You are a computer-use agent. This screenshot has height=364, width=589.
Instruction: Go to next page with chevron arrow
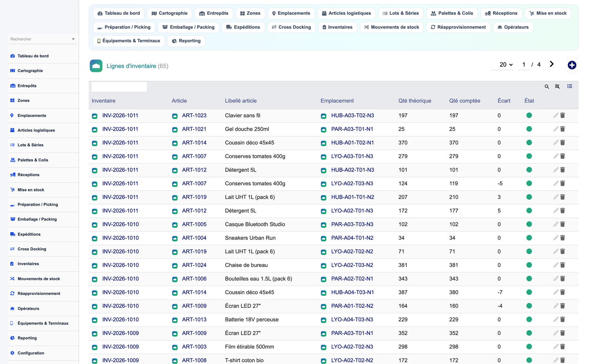[551, 64]
